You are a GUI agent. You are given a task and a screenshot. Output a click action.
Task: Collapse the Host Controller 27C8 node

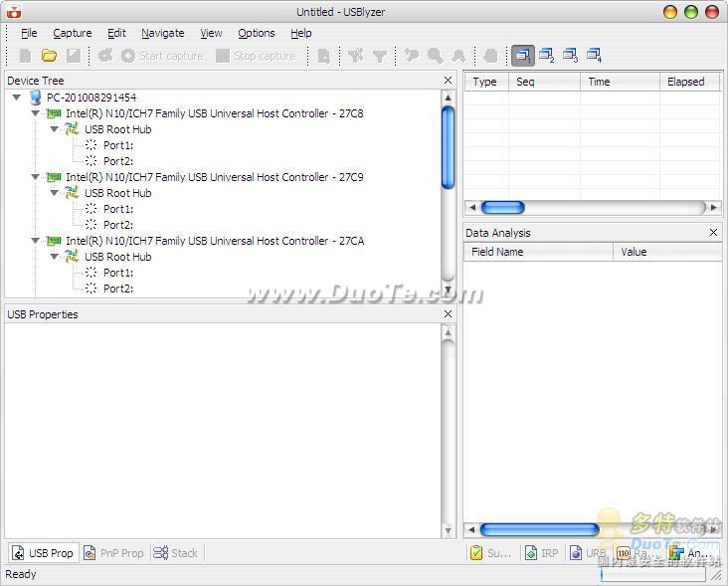35,113
